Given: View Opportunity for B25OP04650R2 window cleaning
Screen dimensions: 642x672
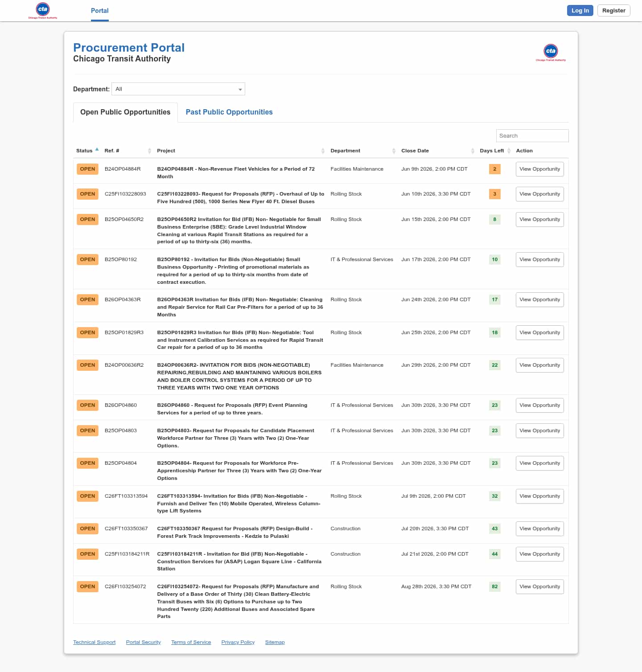Looking at the screenshot, I should (540, 220).
